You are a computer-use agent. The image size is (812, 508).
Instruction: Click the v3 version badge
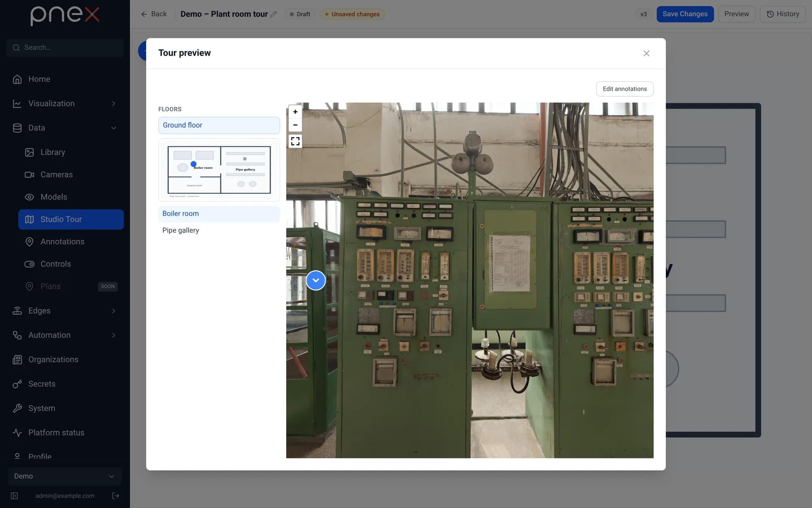[x=644, y=14]
